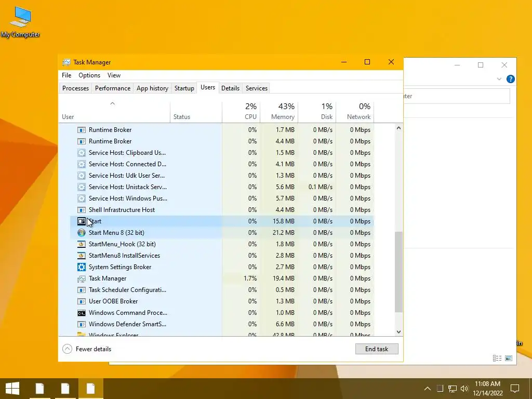Click the End task button

[x=377, y=349]
